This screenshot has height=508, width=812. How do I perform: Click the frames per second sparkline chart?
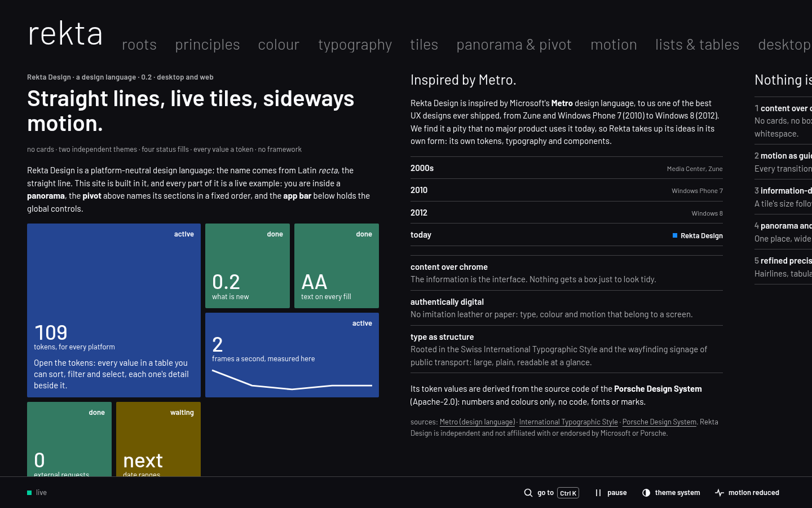[x=292, y=379]
